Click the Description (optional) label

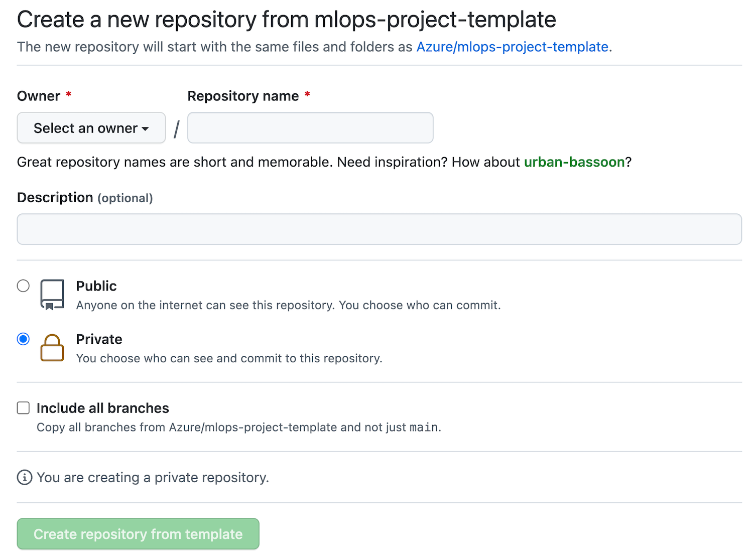click(x=85, y=198)
